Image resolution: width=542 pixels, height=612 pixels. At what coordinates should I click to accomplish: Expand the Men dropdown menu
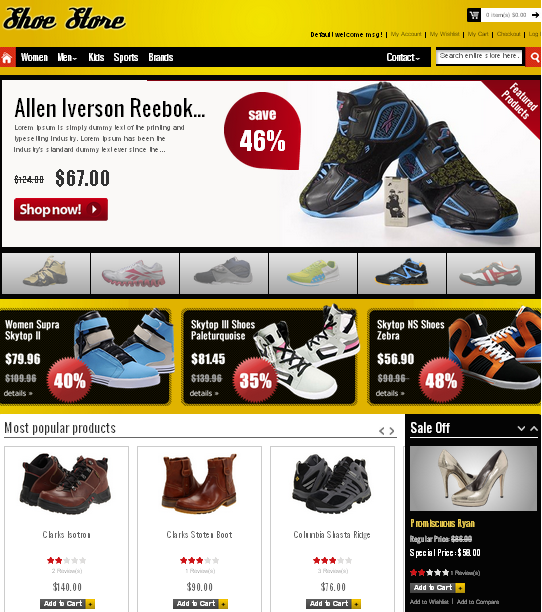coord(67,57)
